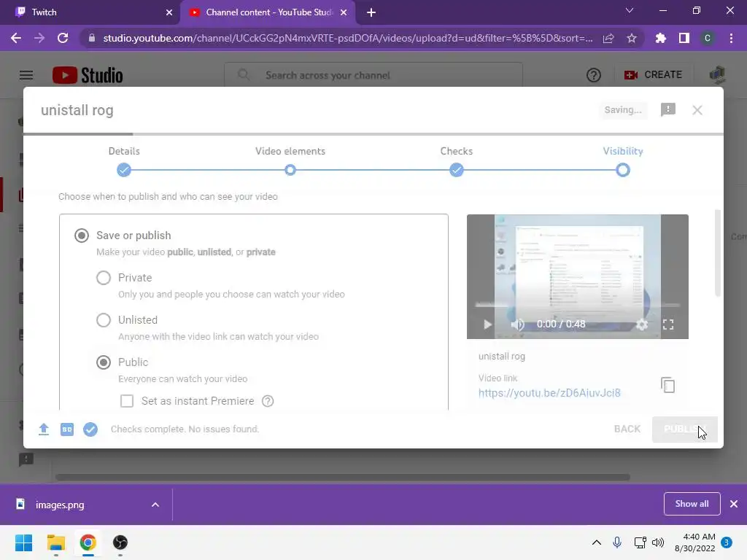Click the taskbar clock showing 4:40 AM
This screenshot has width=747, height=560.
[694, 542]
